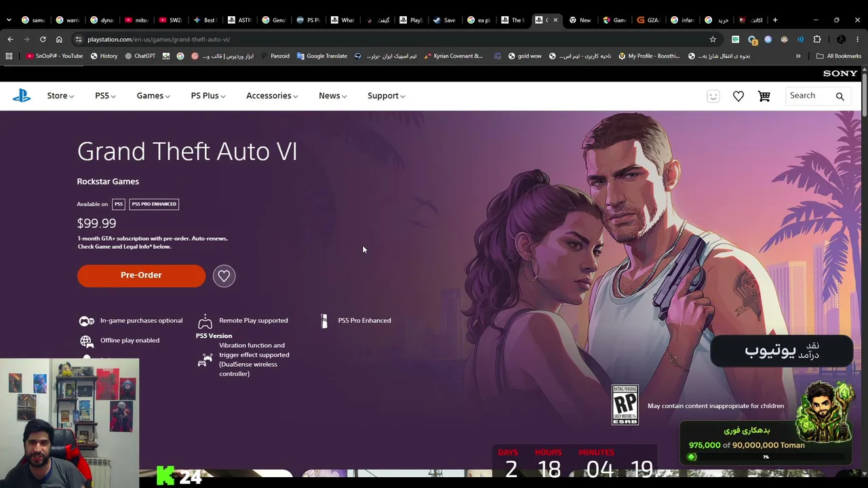
Task: Open the wishlist heart icon in header
Action: 738,96
